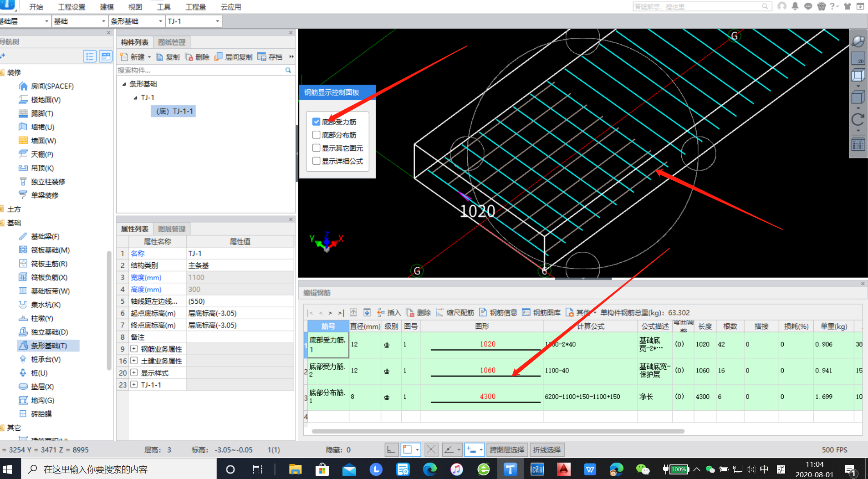Select 筏板基础(M) in navigation tree
The width and height of the screenshot is (868, 479).
[x=44, y=250]
